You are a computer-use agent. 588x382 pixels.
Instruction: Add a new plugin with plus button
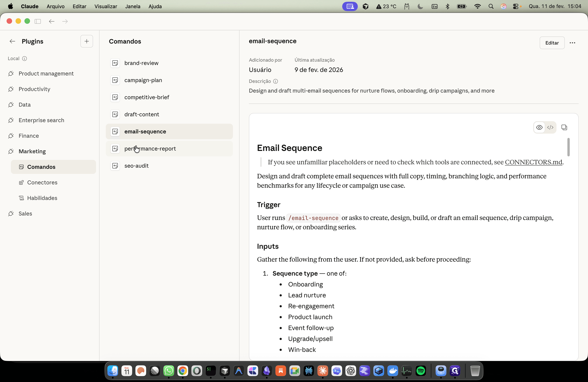[x=87, y=41]
